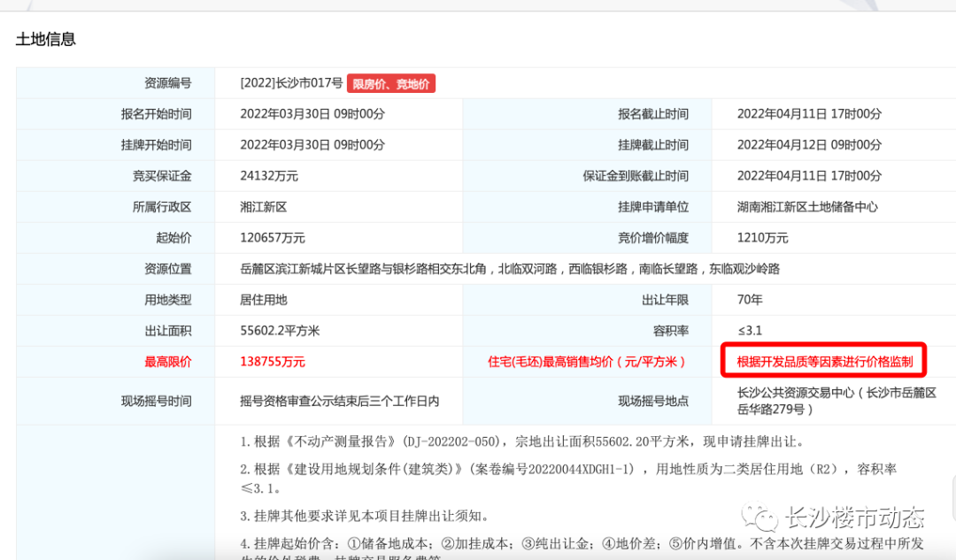Select applicant 湖南湘江新区土地储备中心
Image resolution: width=956 pixels, height=560 pixels.
pos(807,207)
